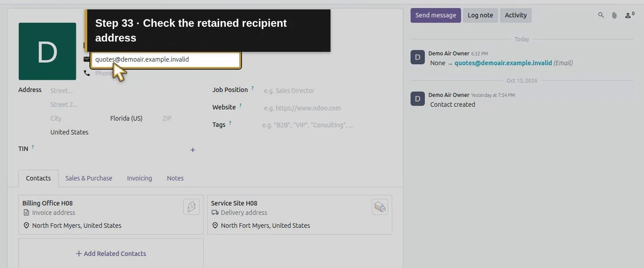Click the contact avatar image D
Image resolution: width=644 pixels, height=268 pixels.
click(x=47, y=51)
